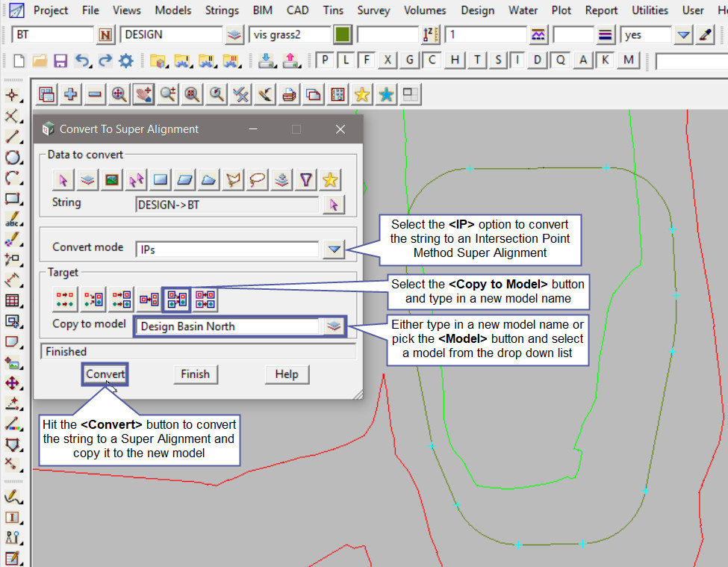The width and height of the screenshot is (728, 567).
Task: Select the lasso selection icon in Data to convert
Action: (258, 179)
